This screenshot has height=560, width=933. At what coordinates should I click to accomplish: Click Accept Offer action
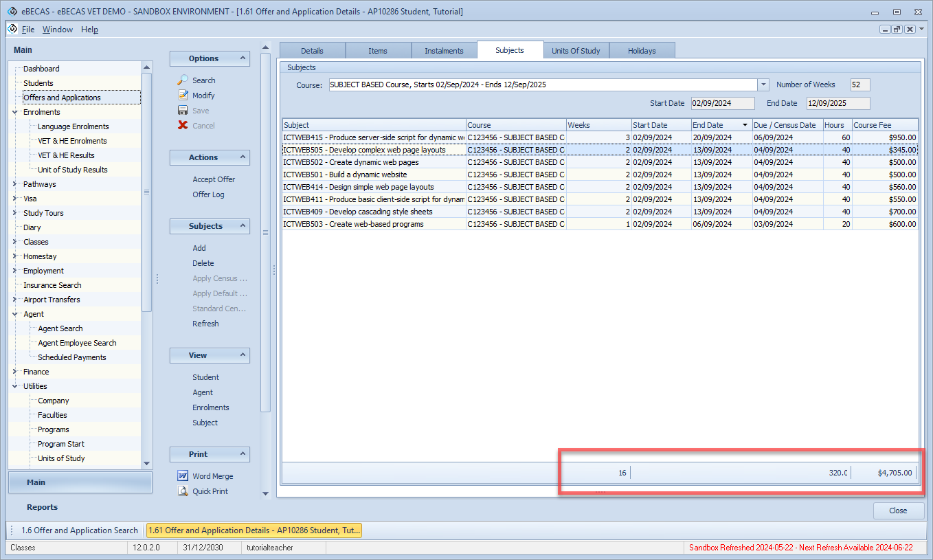214,179
